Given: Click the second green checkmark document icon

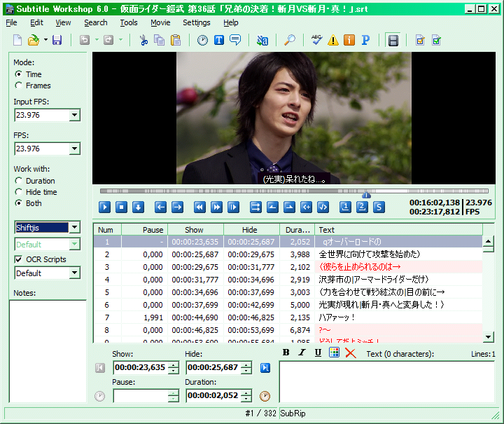Looking at the screenshot, I should point(436,40).
